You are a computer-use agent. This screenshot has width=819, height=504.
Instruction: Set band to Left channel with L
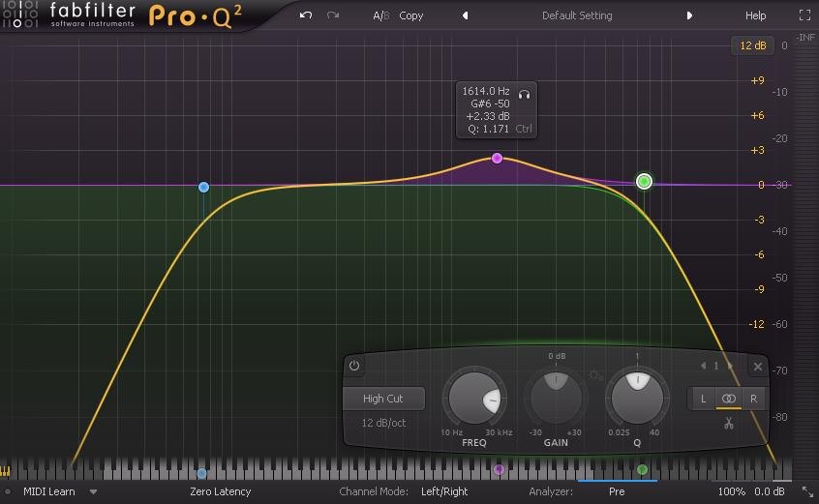point(703,399)
